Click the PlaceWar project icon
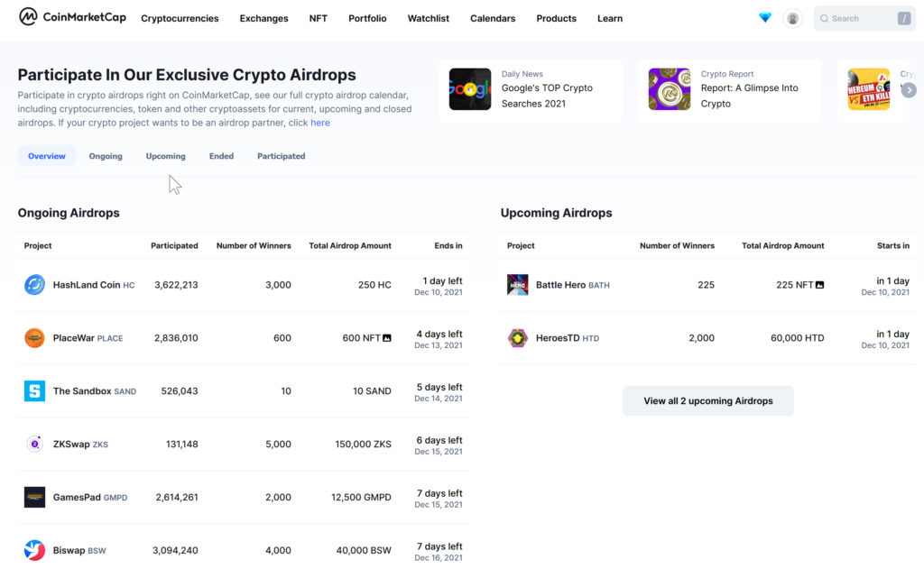The image size is (924, 569). pyautogui.click(x=34, y=338)
